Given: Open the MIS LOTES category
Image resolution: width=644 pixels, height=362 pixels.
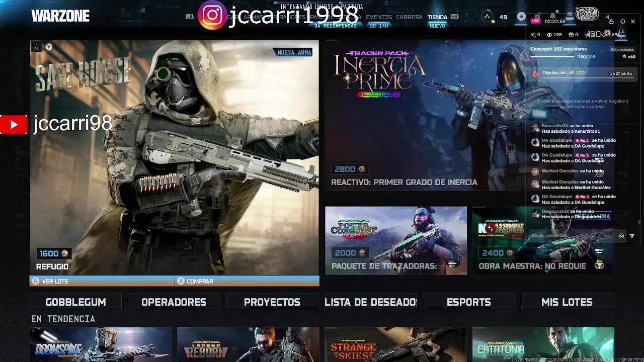Looking at the screenshot, I should click(x=567, y=302).
